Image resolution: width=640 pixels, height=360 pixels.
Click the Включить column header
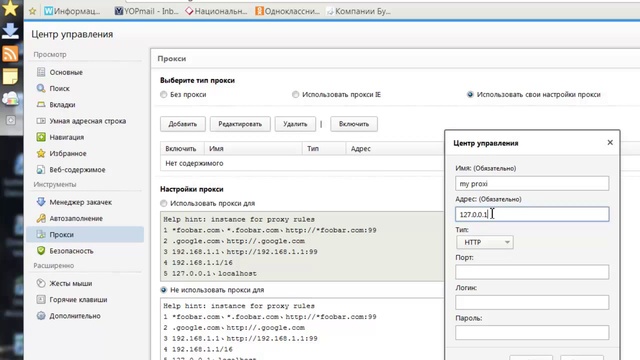pos(182,149)
